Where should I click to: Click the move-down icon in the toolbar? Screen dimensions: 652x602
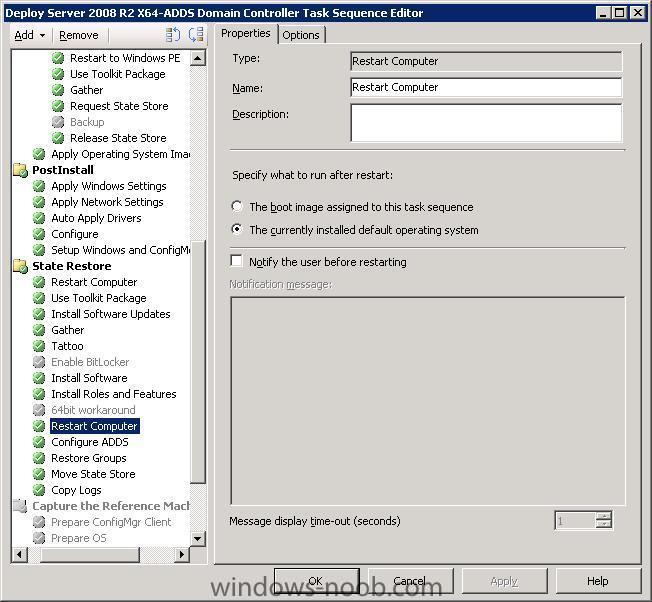(196, 35)
